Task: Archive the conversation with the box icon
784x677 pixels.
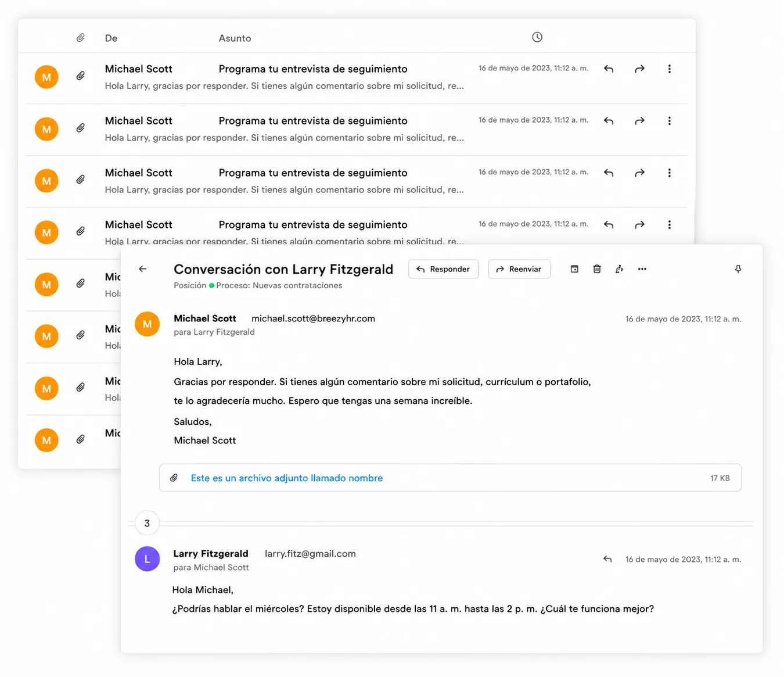Action: tap(574, 269)
